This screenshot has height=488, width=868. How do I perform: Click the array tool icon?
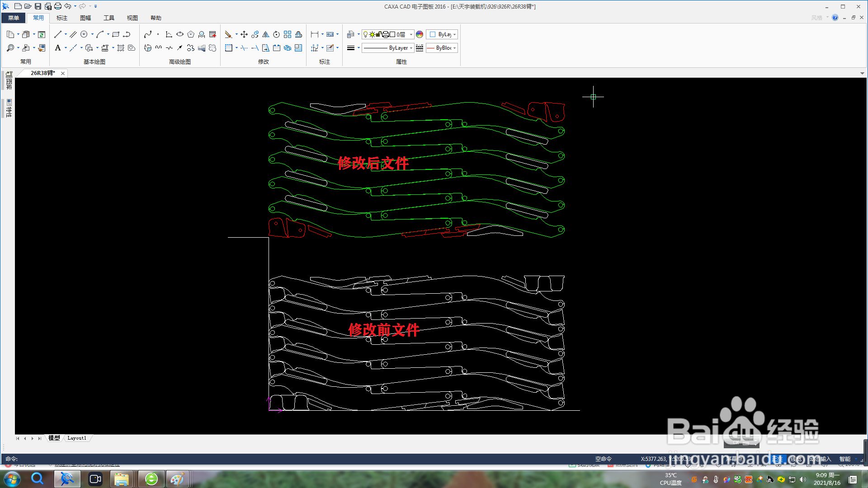[x=288, y=34]
